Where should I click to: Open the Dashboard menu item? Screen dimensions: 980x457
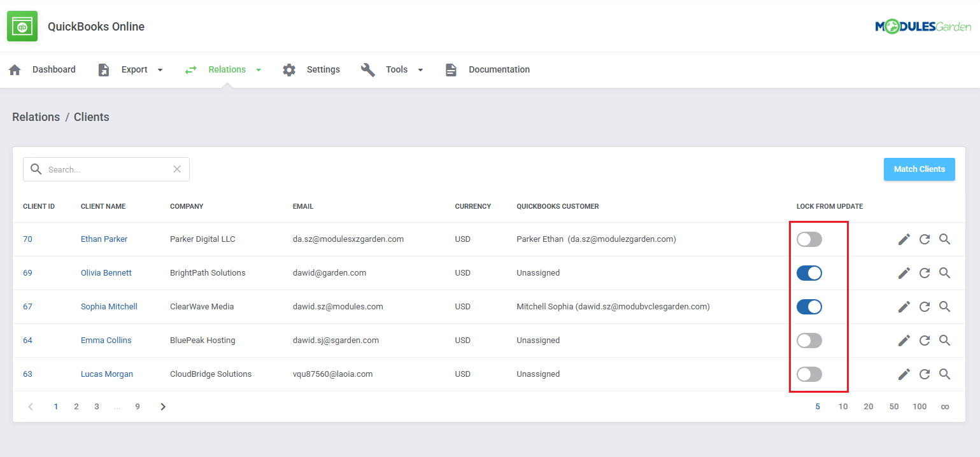pos(54,70)
